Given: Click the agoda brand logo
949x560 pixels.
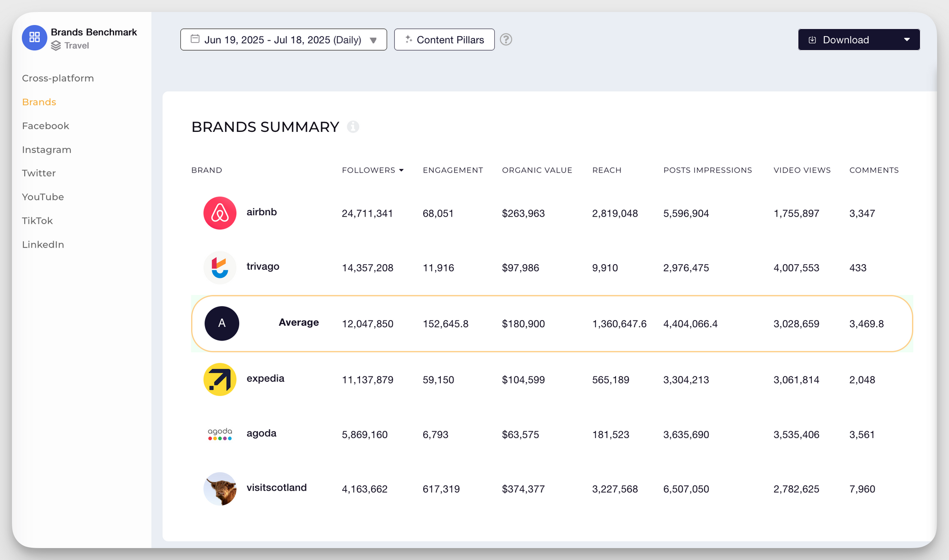Looking at the screenshot, I should (x=220, y=434).
